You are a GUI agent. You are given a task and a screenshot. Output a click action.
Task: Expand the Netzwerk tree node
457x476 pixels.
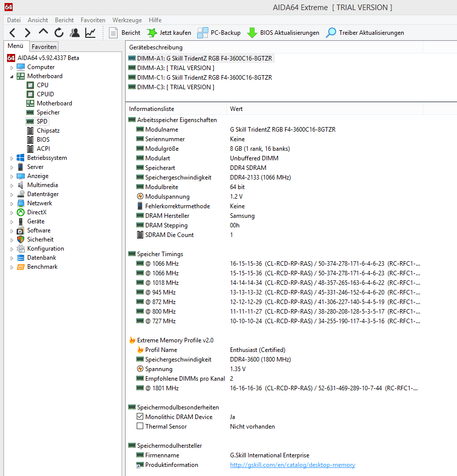[12, 204]
